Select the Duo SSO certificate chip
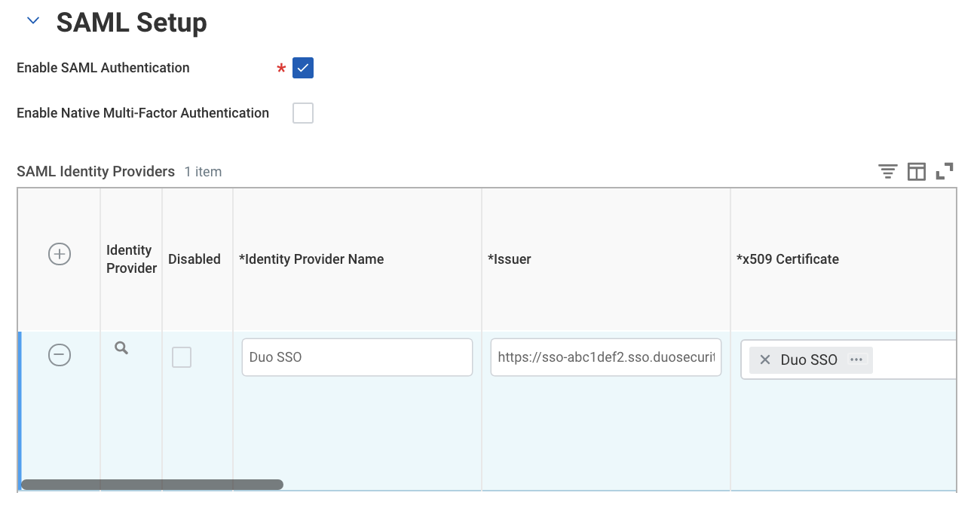This screenshot has height=511, width=980. pos(810,360)
